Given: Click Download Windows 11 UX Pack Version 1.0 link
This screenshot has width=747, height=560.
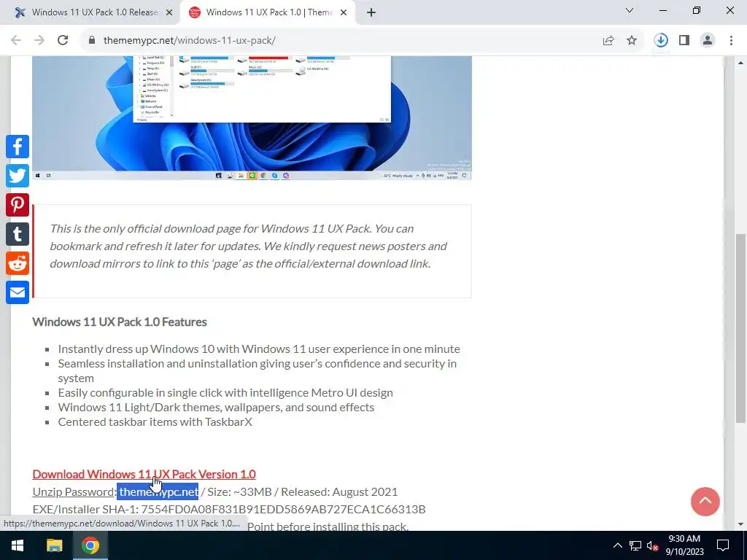Looking at the screenshot, I should click(144, 474).
